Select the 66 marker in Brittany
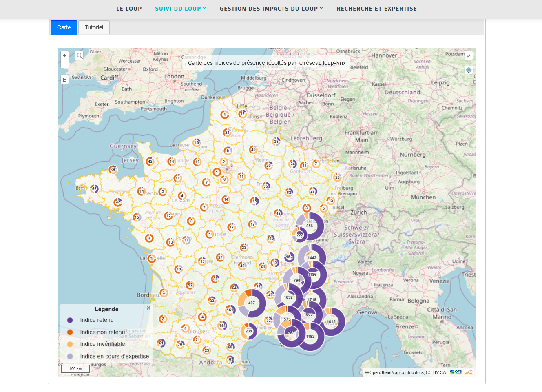 coord(94,188)
